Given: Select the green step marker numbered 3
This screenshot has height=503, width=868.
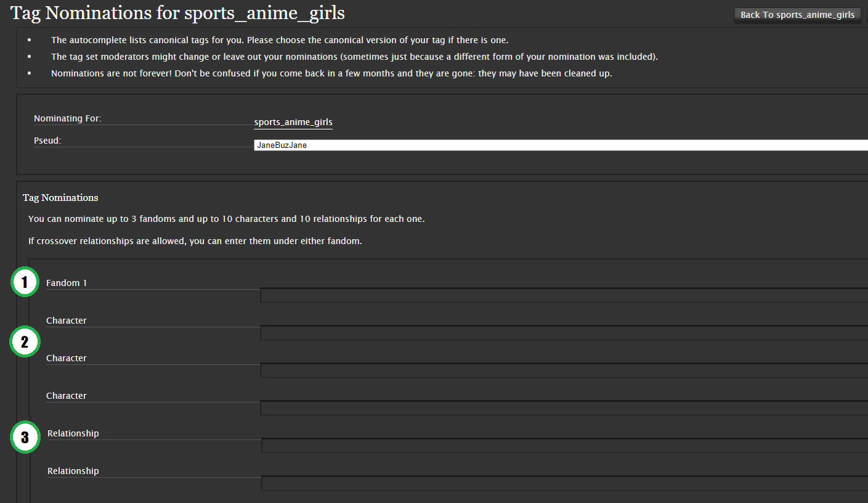Looking at the screenshot, I should pyautogui.click(x=25, y=437).
